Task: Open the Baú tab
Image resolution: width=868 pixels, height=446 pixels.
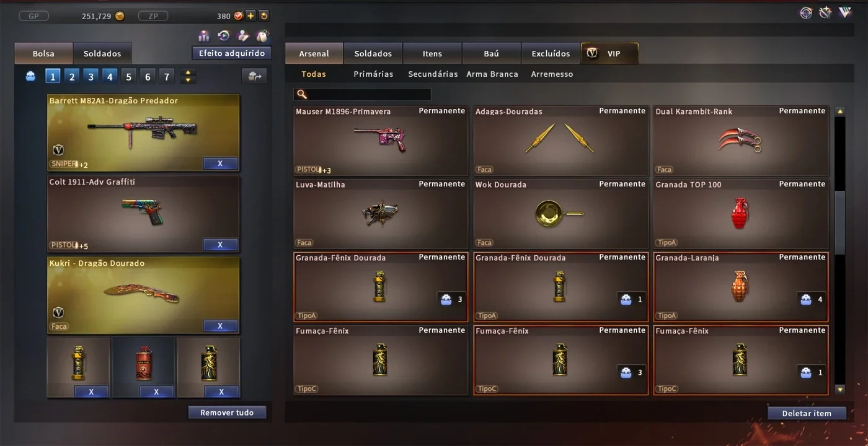Action: click(491, 53)
